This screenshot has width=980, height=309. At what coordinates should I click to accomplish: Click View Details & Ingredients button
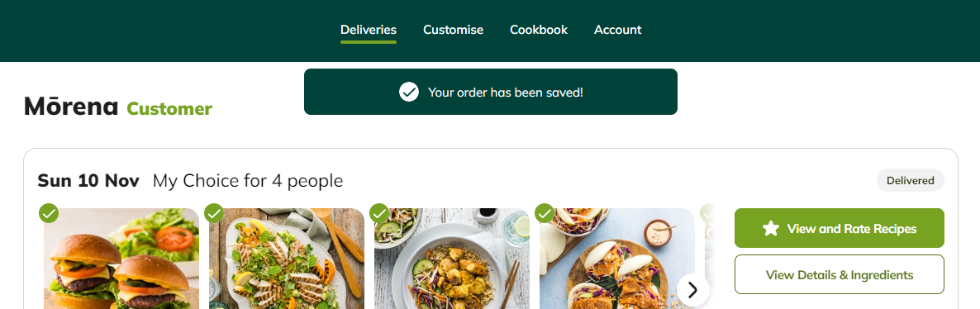839,274
